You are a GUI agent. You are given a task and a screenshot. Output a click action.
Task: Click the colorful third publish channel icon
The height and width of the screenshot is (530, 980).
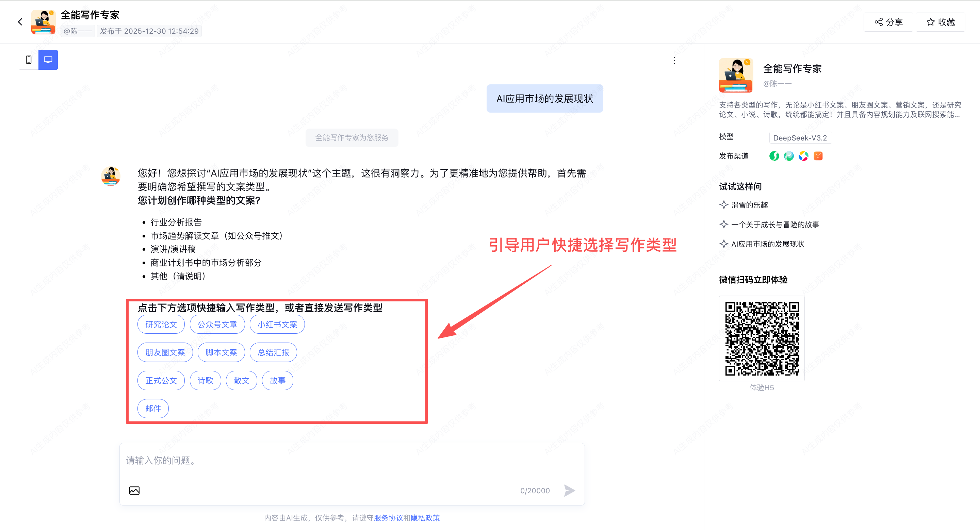click(x=803, y=156)
